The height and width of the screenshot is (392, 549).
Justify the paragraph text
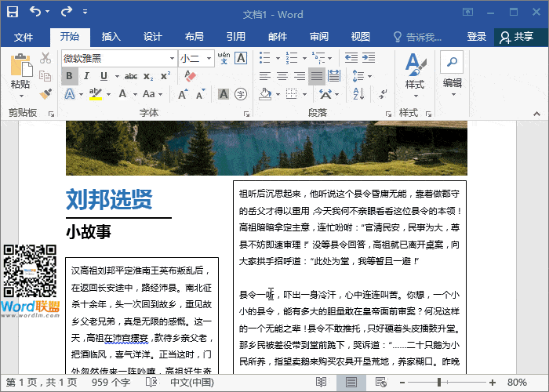click(317, 76)
